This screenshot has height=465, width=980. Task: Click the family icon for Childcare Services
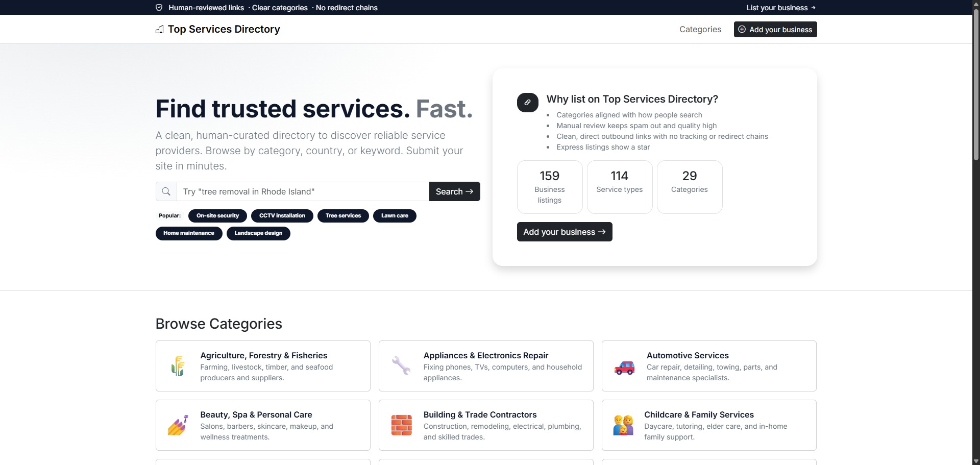tap(623, 425)
